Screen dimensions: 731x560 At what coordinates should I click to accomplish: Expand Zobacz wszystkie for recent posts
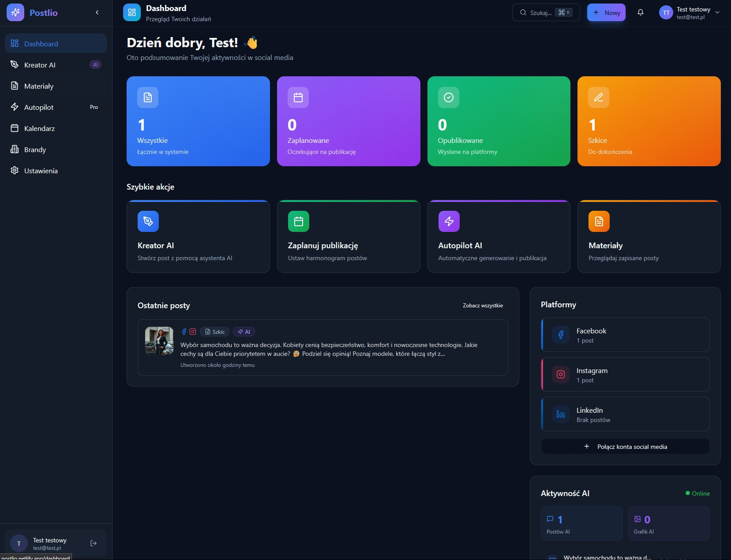[483, 305]
